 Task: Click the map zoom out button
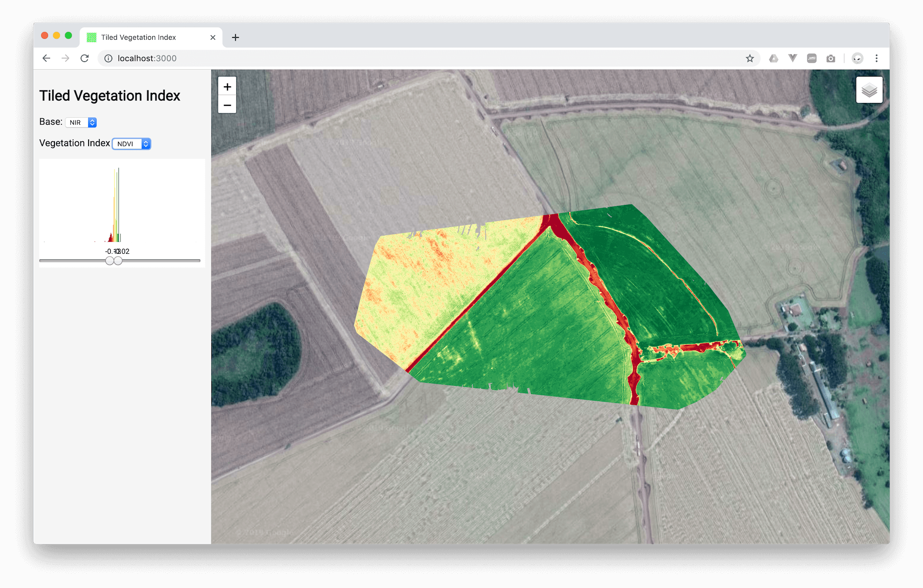227,105
